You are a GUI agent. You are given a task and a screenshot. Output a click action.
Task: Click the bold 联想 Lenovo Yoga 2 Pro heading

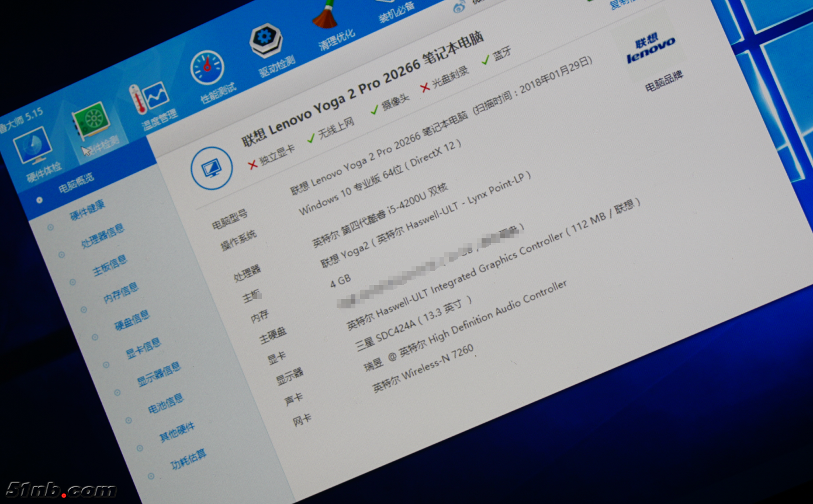[363, 88]
